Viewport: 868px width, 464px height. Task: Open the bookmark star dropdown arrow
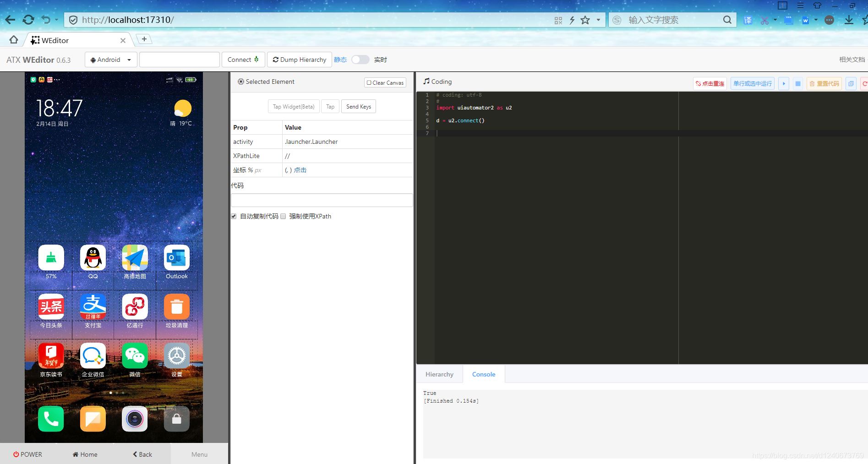tap(598, 20)
